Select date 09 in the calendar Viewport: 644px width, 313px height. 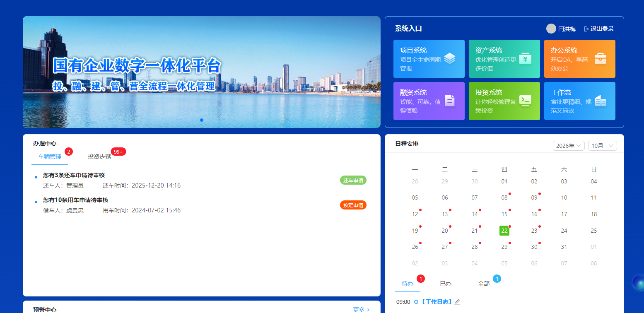pos(534,197)
